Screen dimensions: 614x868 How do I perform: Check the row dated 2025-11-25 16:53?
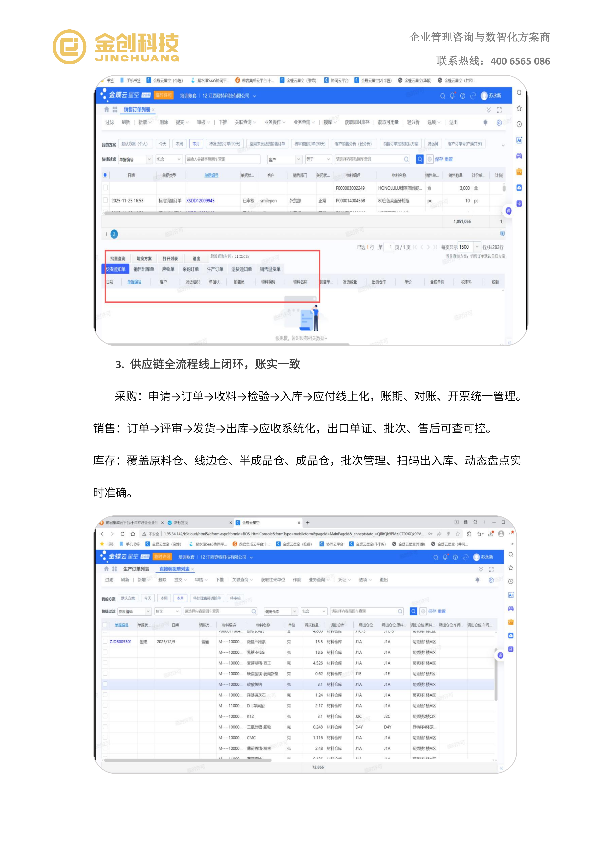click(105, 200)
